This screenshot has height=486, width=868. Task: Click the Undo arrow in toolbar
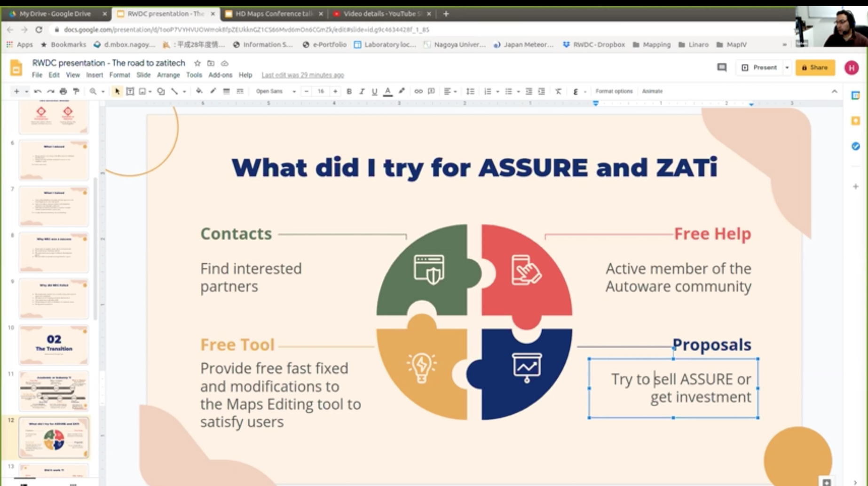[x=38, y=91]
